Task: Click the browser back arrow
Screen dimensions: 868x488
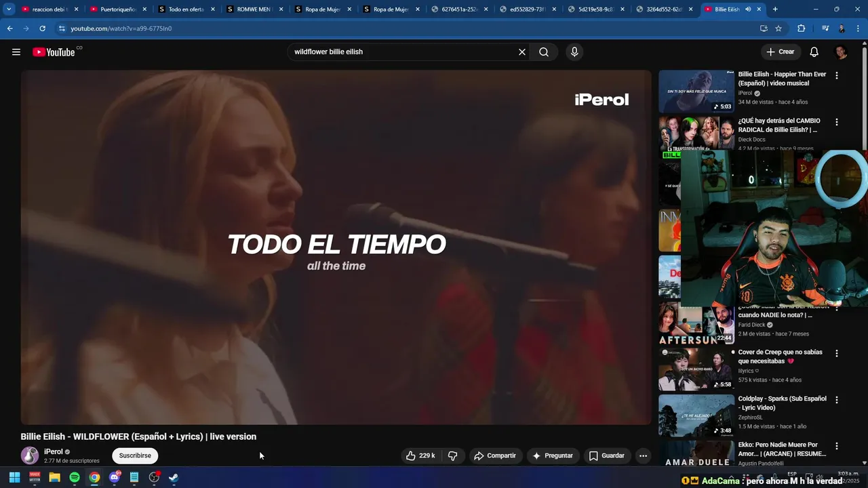Action: click(9, 28)
